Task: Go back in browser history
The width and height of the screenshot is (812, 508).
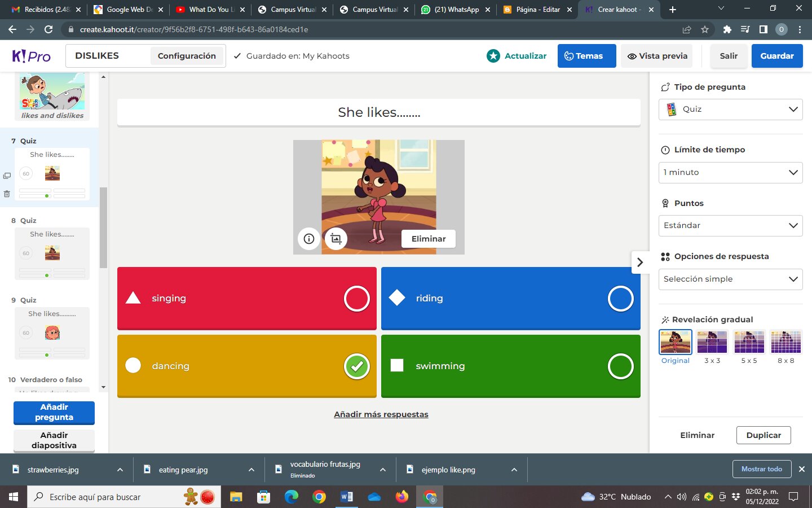Action: point(12,29)
